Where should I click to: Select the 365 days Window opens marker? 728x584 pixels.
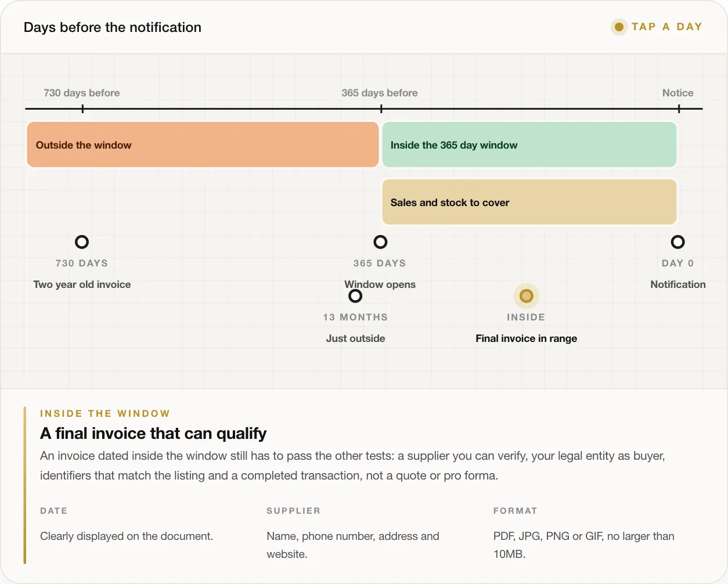point(380,242)
